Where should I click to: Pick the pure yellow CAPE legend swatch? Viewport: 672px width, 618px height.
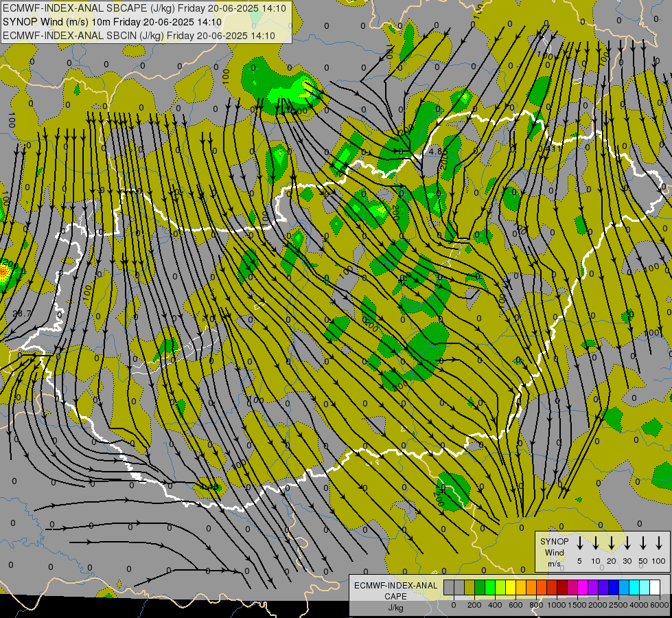[x=511, y=587]
